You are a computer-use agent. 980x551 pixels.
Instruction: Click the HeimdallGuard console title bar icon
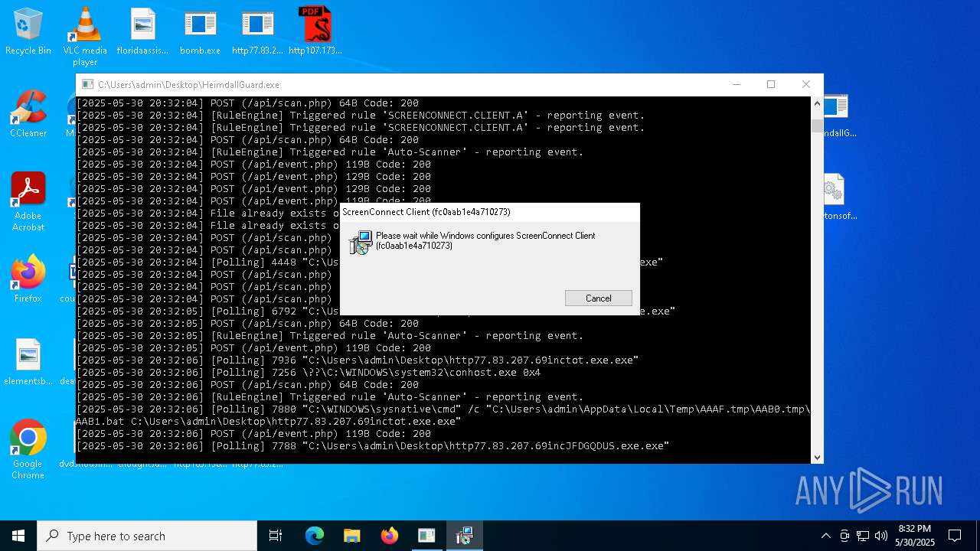point(87,85)
